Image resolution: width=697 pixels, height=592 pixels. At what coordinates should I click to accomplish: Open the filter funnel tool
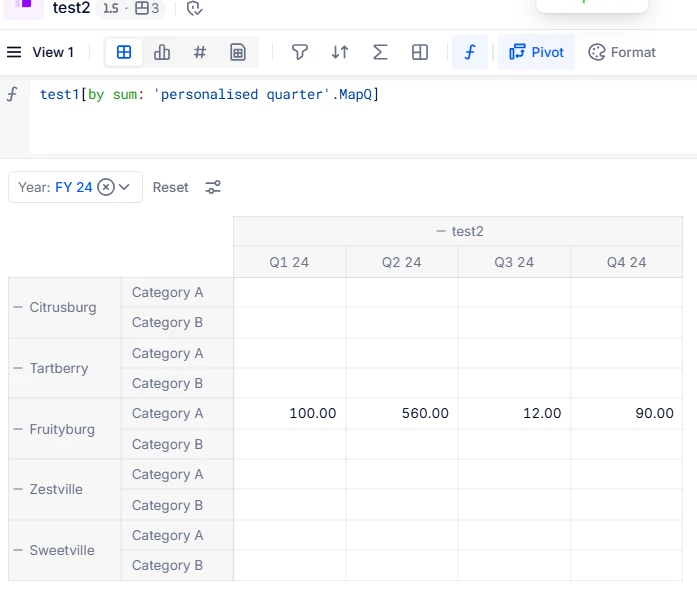point(299,52)
